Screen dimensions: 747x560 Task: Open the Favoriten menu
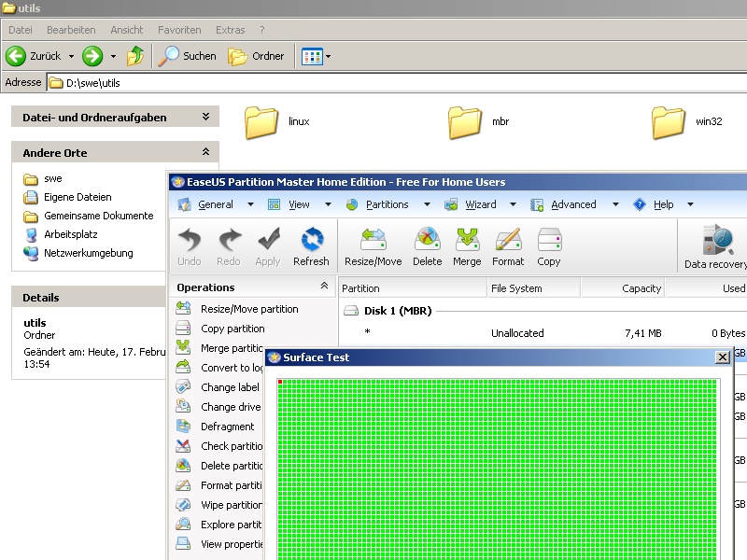(x=179, y=30)
